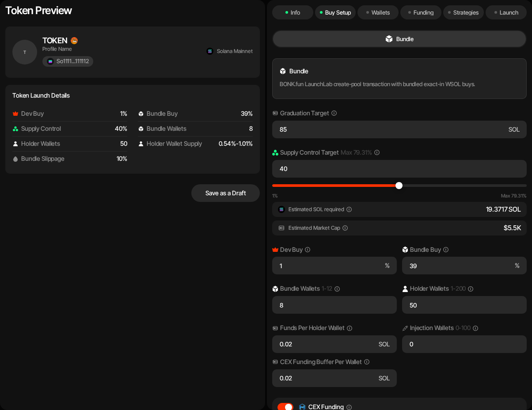Click the Injection Wallets info icon
The width and height of the screenshot is (532, 410).
[x=475, y=328]
